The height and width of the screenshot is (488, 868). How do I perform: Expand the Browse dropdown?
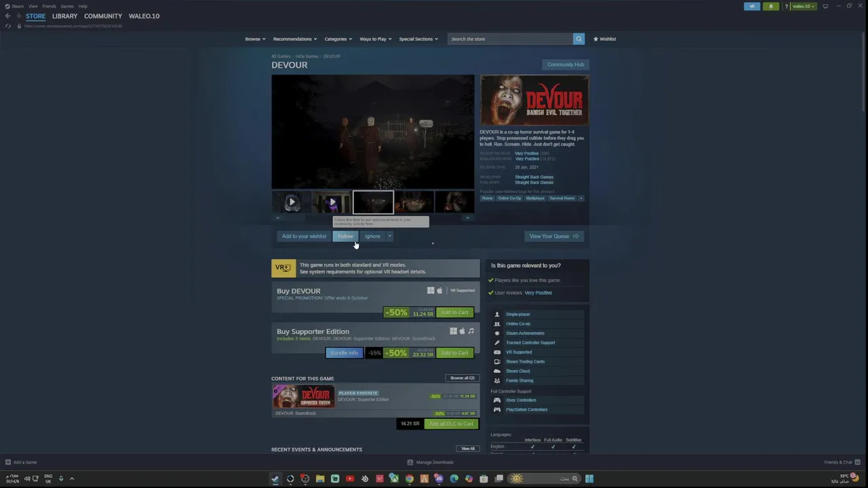coord(255,39)
